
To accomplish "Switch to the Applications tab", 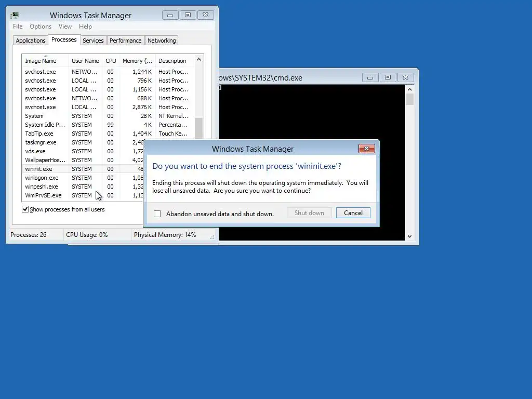I will click(31, 41).
